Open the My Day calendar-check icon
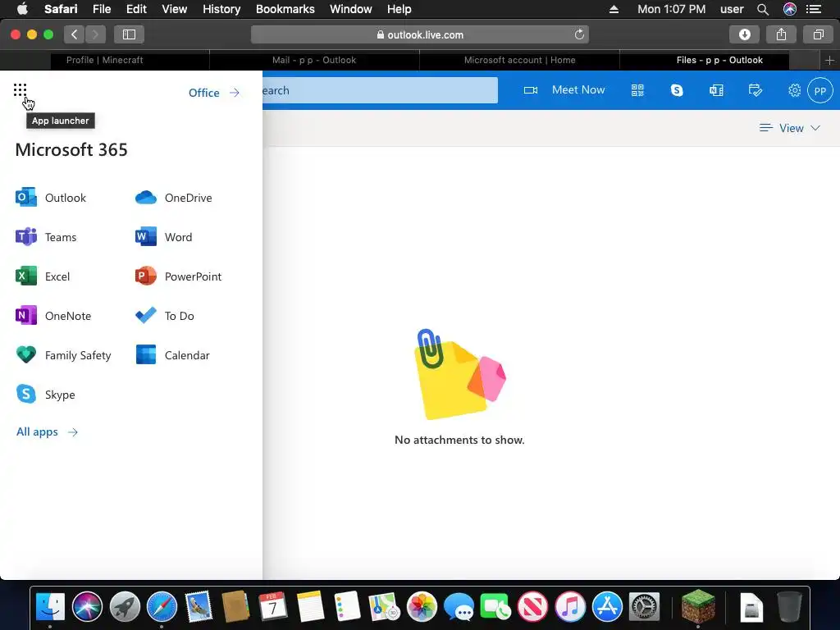The width and height of the screenshot is (840, 630). tap(756, 90)
